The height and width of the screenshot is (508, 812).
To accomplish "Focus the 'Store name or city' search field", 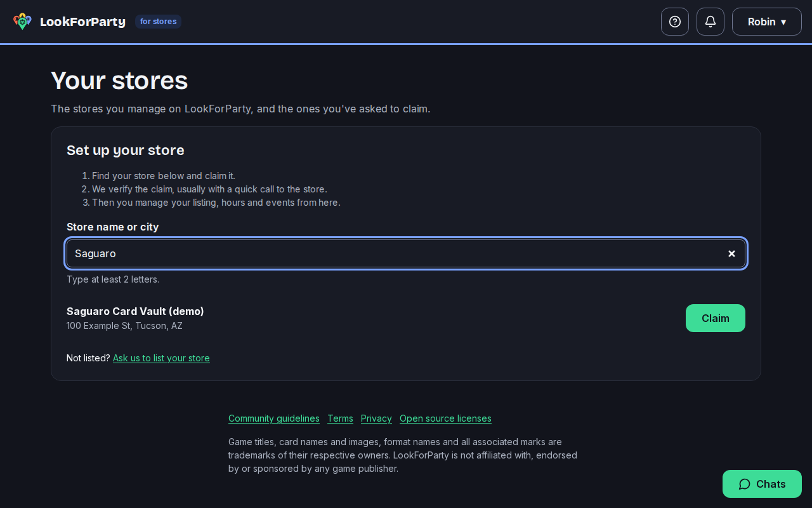I will [x=406, y=253].
